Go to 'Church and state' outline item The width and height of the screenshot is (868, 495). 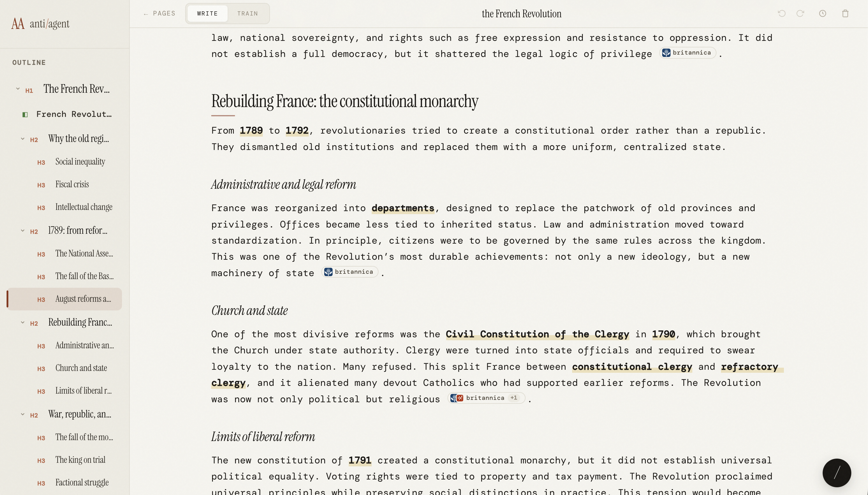click(81, 368)
